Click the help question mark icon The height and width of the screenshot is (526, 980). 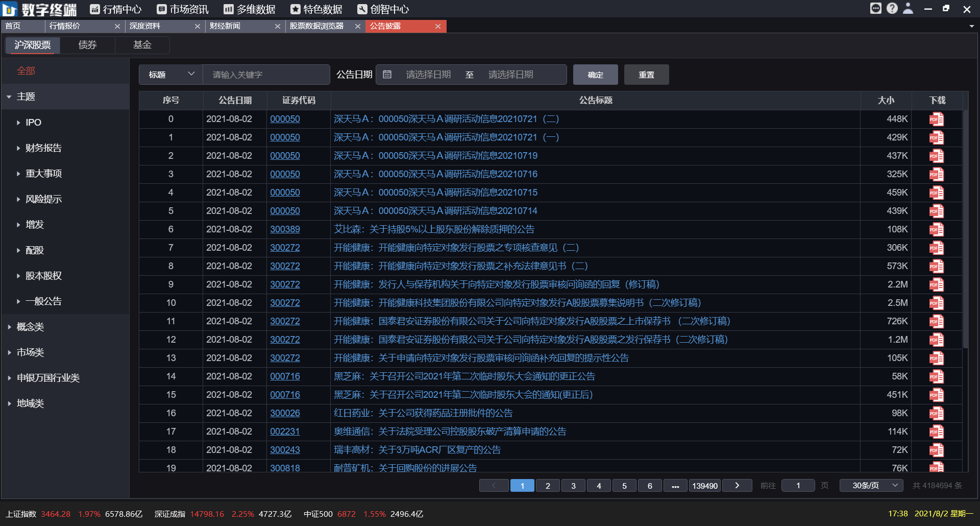(892, 8)
